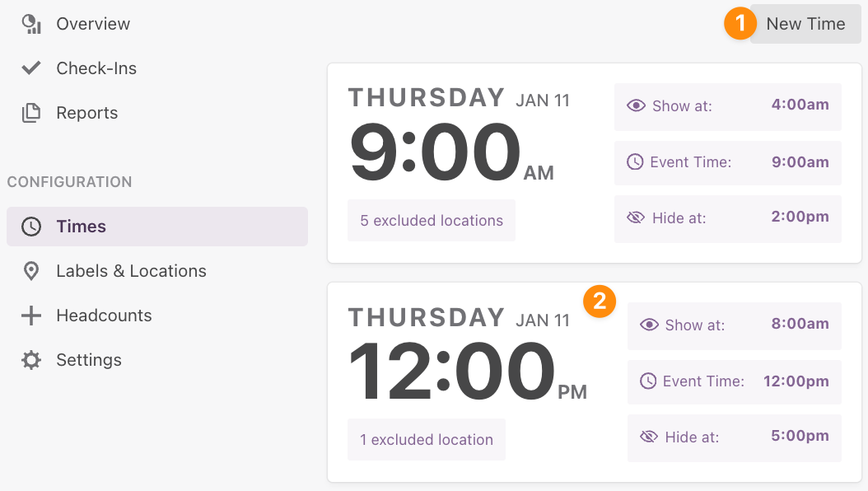Open the Thursday 12:00 PM time card
This screenshot has height=491, width=868.
(x=595, y=382)
